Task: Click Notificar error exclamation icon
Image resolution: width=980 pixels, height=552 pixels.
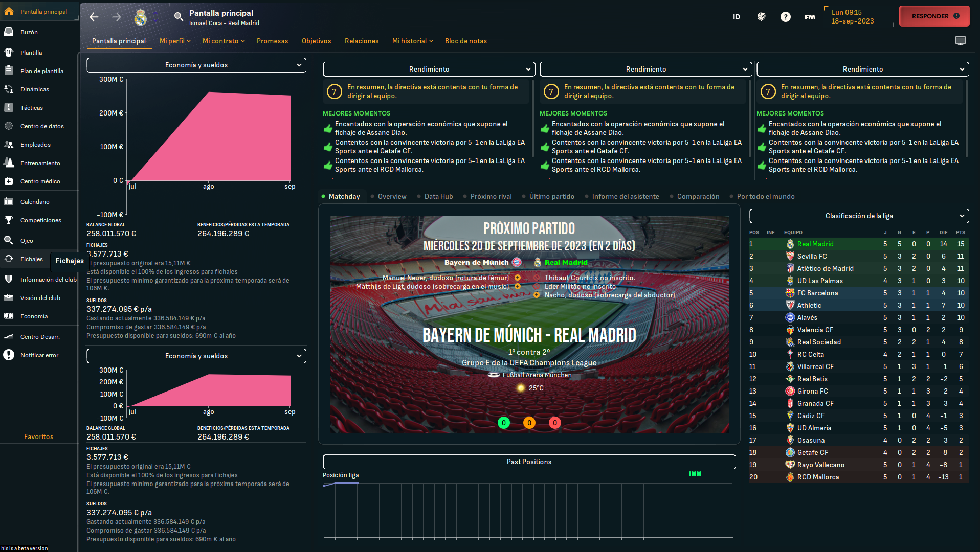Action: click(x=9, y=355)
